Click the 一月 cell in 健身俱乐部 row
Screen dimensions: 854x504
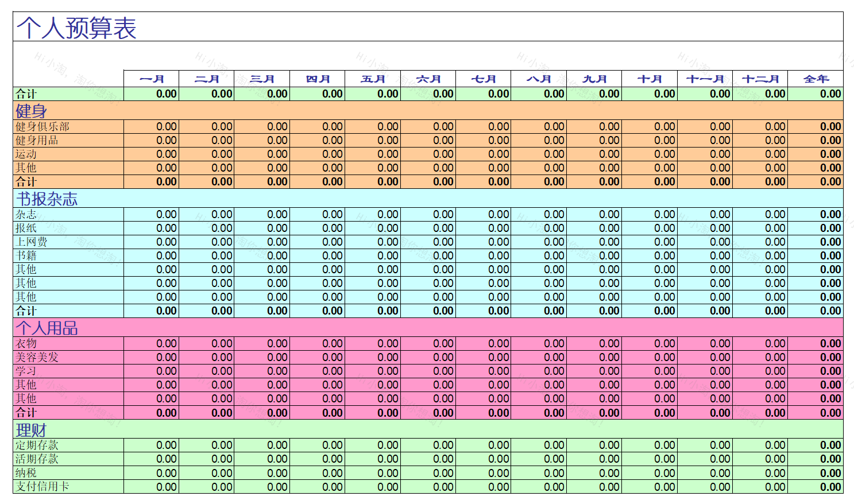(152, 126)
